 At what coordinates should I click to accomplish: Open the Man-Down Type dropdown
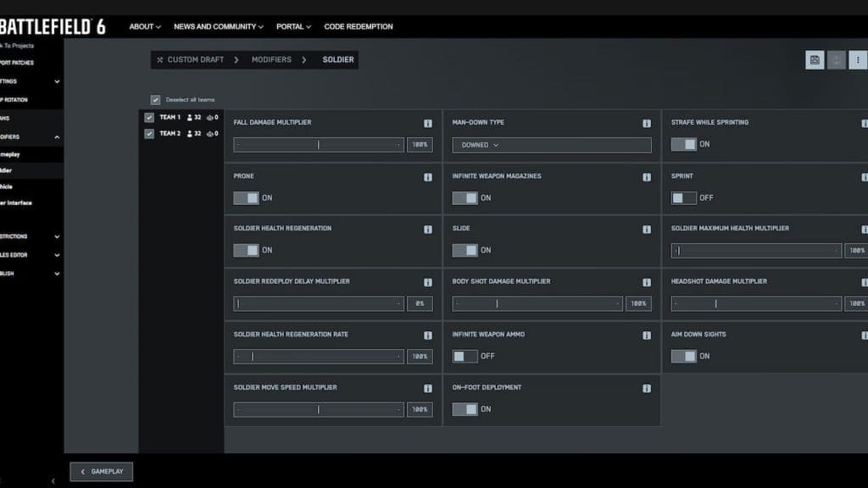(x=552, y=145)
